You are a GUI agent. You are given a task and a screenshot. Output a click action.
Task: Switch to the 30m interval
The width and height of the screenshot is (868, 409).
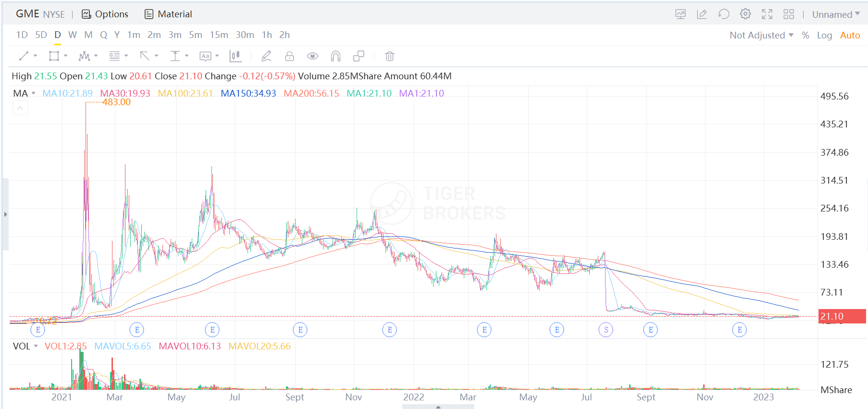[245, 35]
